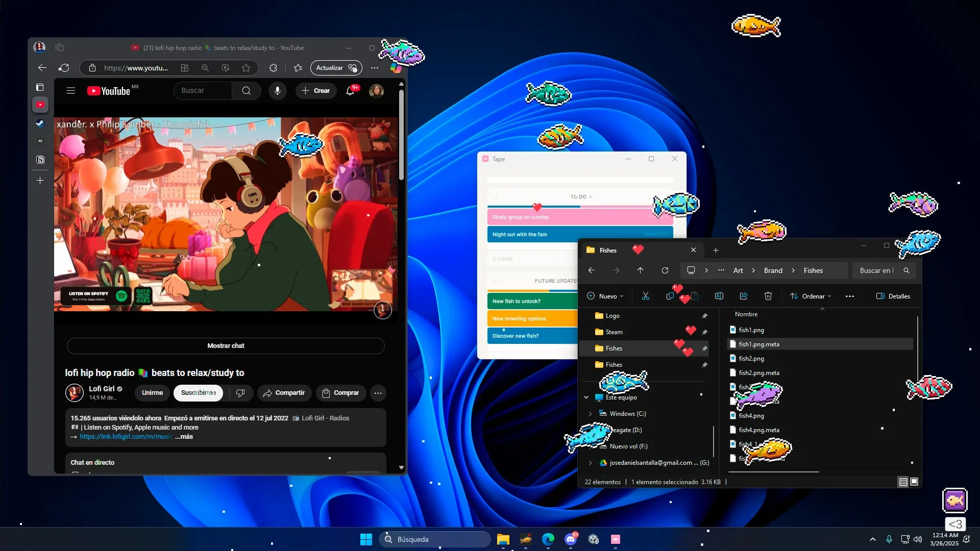Dislike the lofi hip hop video

click(x=240, y=393)
